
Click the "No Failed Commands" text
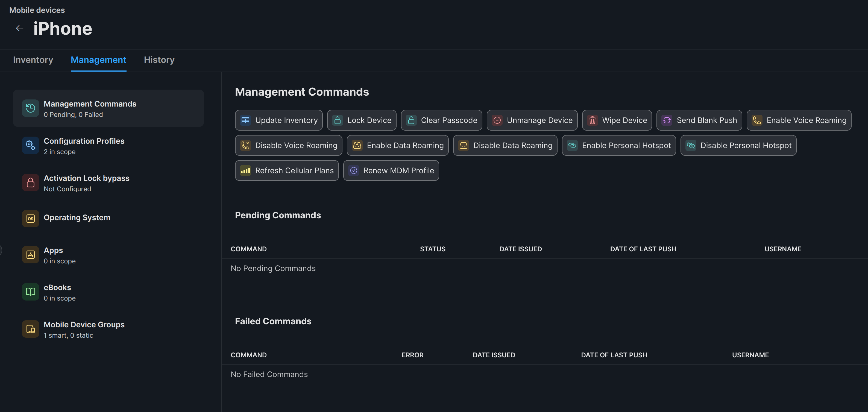click(269, 375)
